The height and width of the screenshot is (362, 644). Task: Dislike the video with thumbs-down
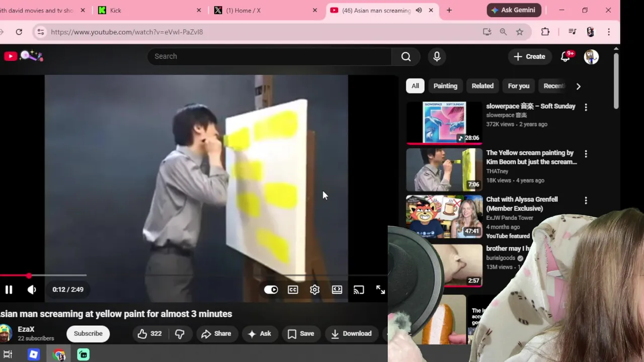pyautogui.click(x=180, y=334)
